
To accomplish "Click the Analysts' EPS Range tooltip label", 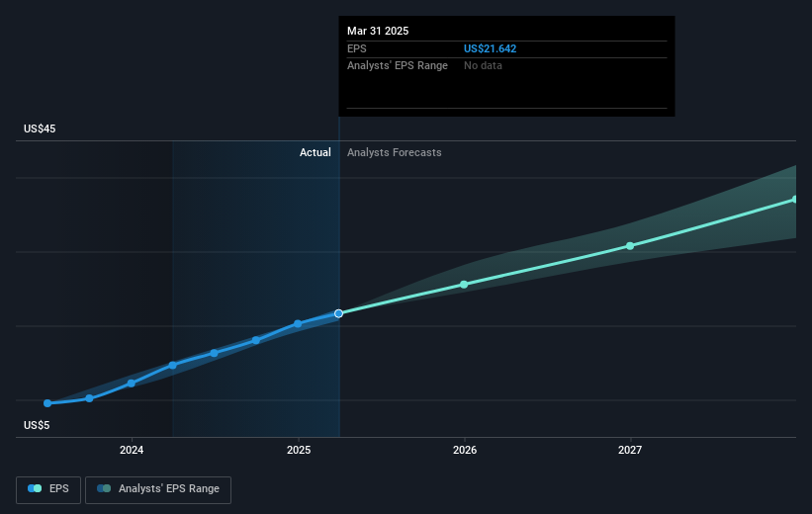I will click(398, 66).
